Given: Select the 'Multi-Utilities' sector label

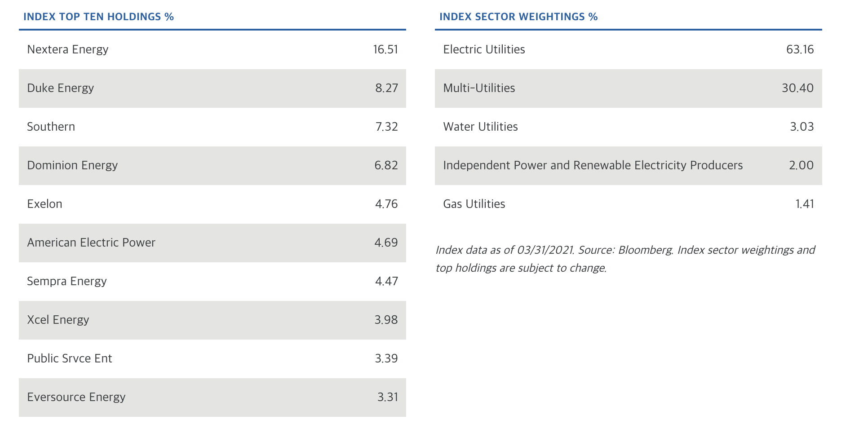Looking at the screenshot, I should coord(479,88).
